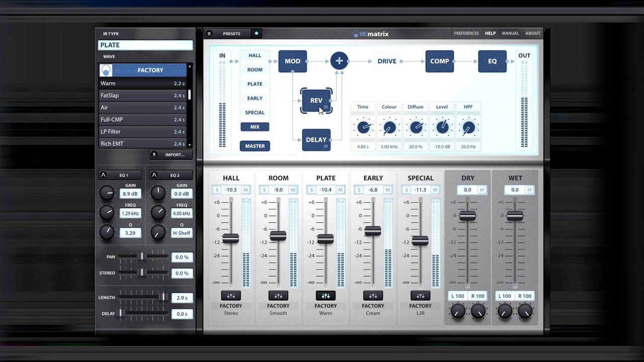Select the REV reverb block
This screenshot has height=362, width=644.
point(316,100)
